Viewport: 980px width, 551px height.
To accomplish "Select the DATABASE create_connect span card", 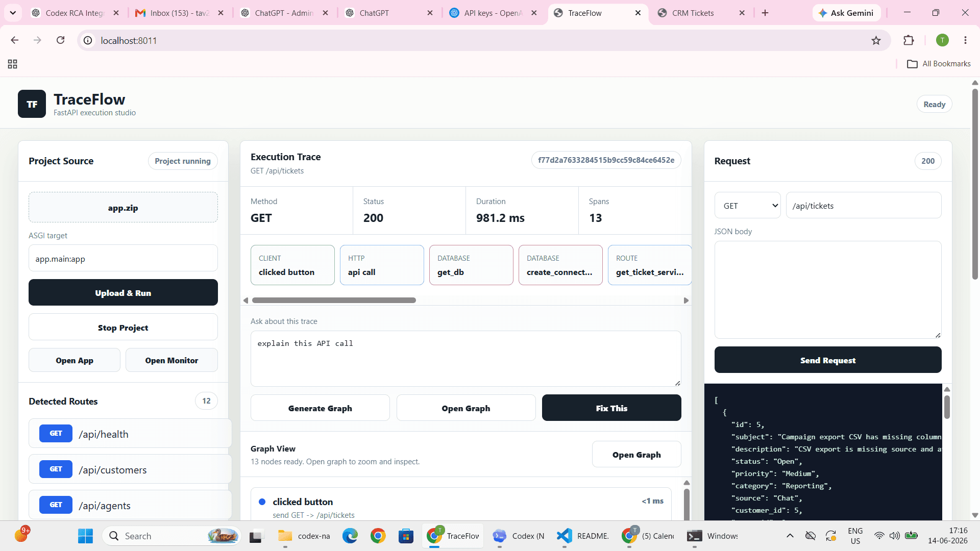I will tap(560, 265).
